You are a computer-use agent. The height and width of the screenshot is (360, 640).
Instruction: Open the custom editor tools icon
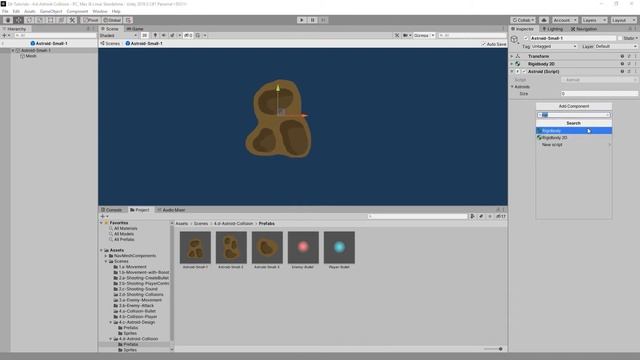click(72, 20)
